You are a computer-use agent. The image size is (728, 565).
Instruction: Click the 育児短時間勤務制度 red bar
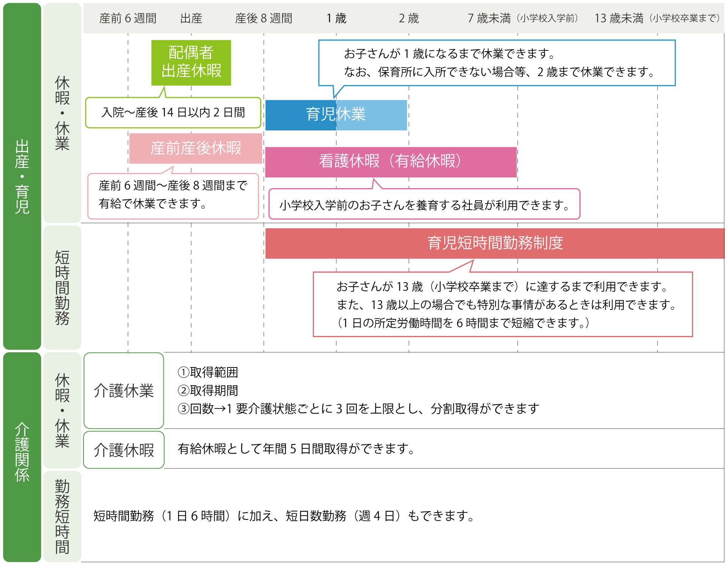tap(495, 243)
